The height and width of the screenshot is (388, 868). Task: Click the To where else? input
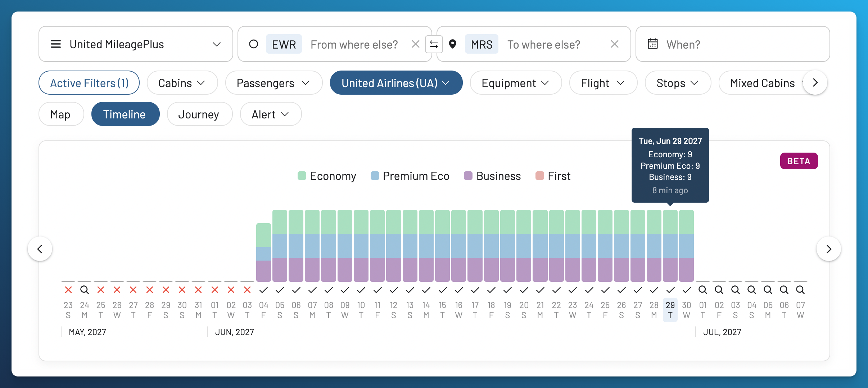[x=544, y=44]
